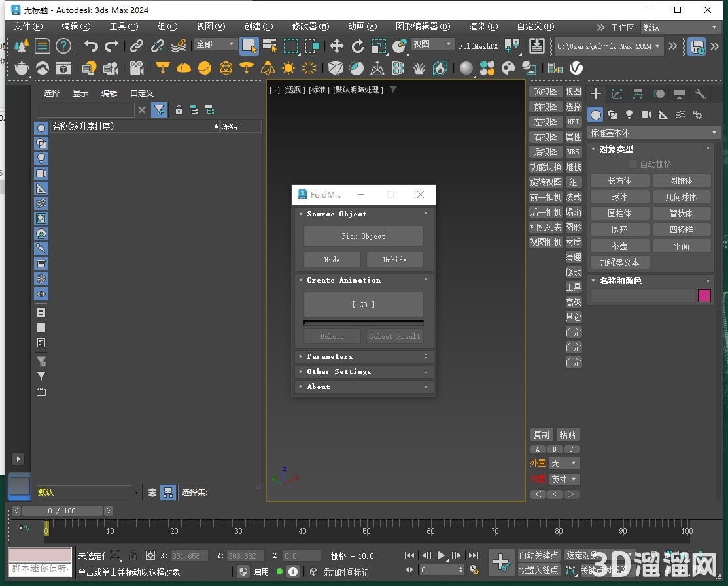
Task: Click the Undo arrow icon
Action: pos(90,46)
